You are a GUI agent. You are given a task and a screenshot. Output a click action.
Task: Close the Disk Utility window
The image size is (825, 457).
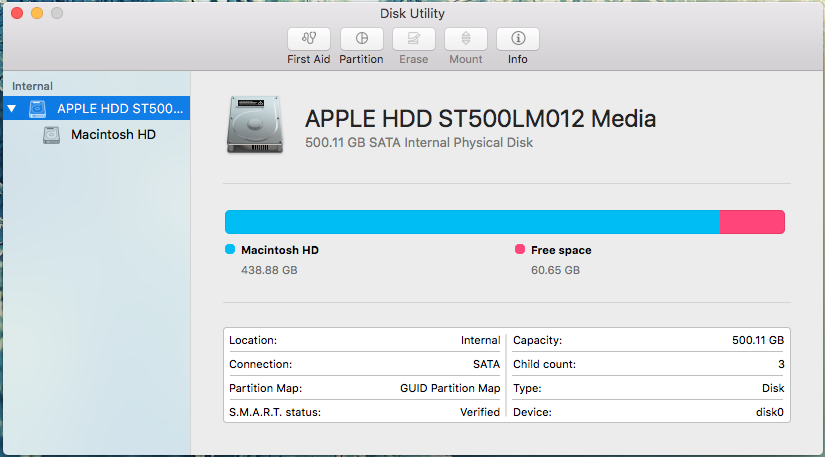tap(17, 13)
